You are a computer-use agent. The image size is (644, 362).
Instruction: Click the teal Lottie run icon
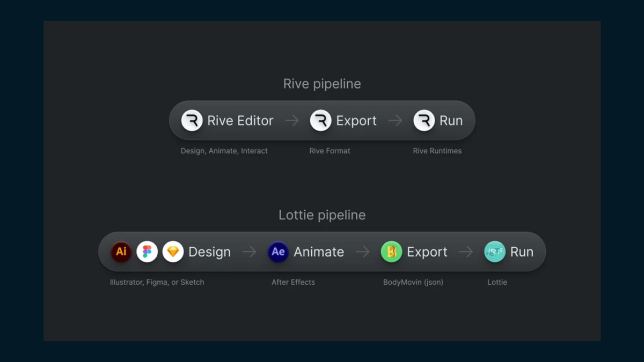pos(495,252)
